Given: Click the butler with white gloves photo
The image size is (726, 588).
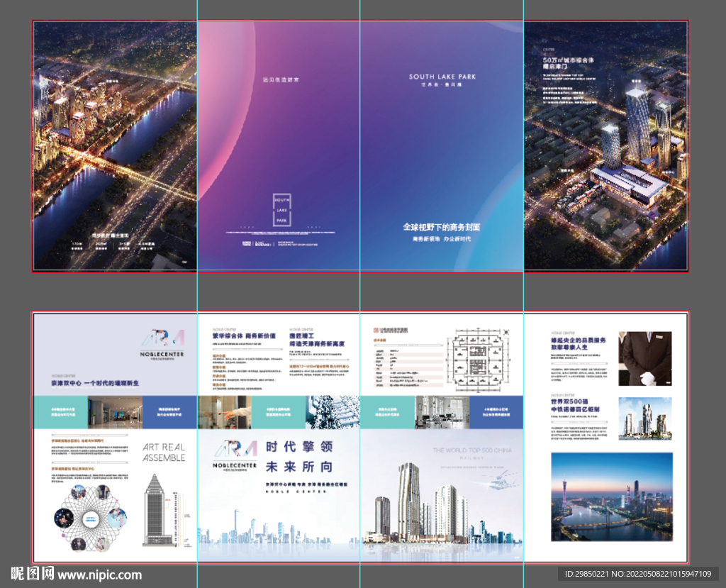Looking at the screenshot, I should tap(645, 359).
